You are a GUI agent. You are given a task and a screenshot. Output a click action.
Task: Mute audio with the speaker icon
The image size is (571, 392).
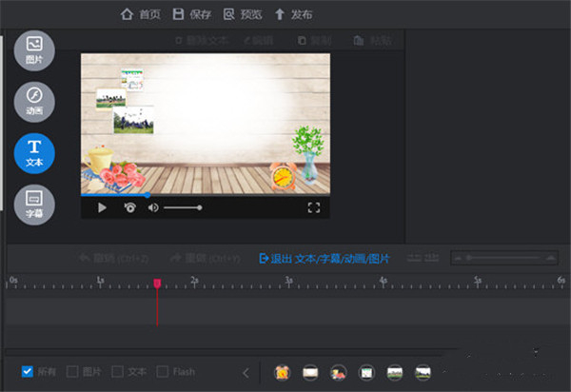pyautogui.click(x=153, y=207)
